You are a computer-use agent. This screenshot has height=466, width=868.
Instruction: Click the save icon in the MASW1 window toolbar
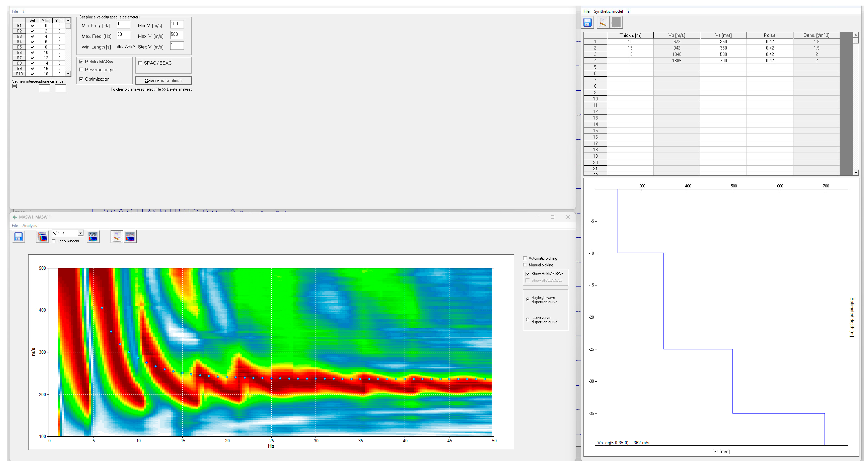pos(18,237)
